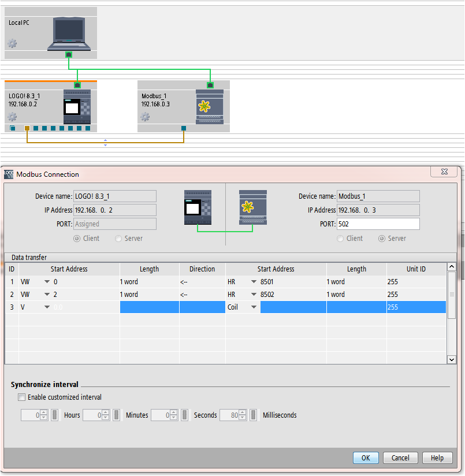
Task: Open LOGO! 8.3_1 settings gear
Action: coord(12,117)
